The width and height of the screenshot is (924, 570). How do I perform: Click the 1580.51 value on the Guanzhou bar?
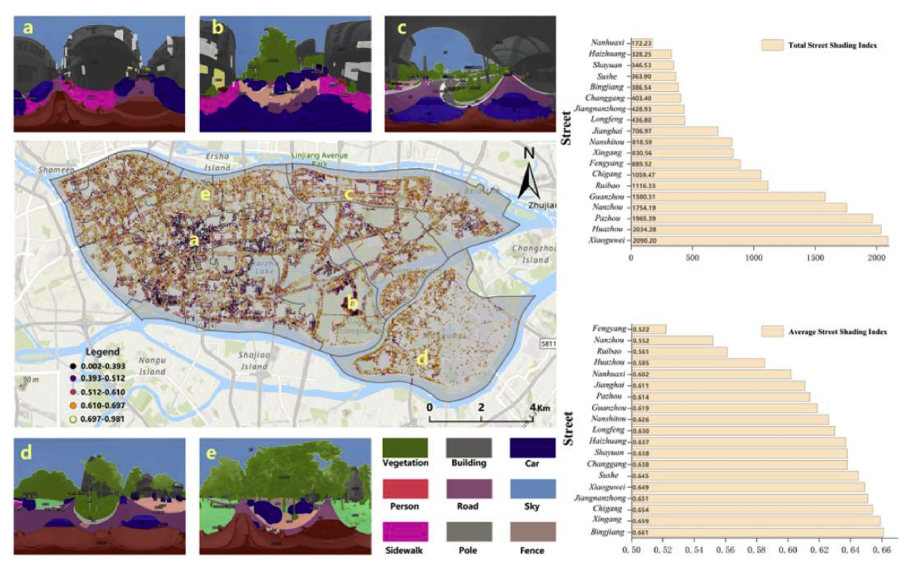point(646,197)
